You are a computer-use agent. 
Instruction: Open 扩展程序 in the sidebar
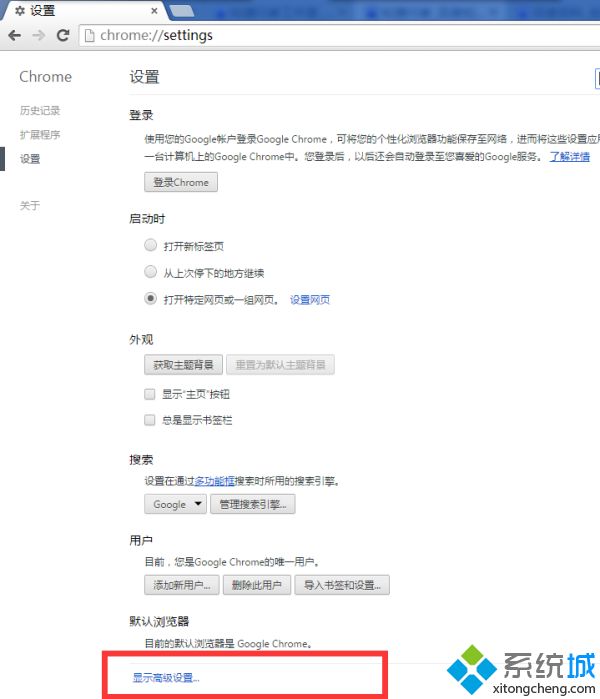tap(40, 135)
